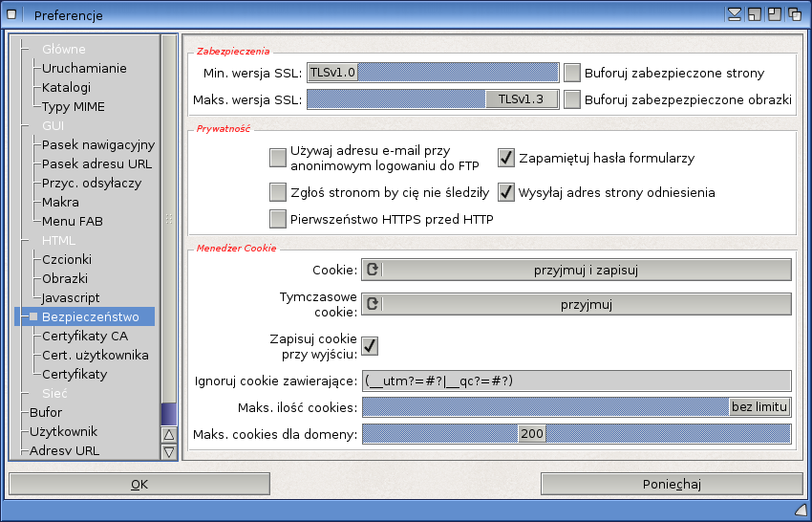
Task: Toggle e-mail for anonymous FTP login checkbox
Action: coord(278,158)
